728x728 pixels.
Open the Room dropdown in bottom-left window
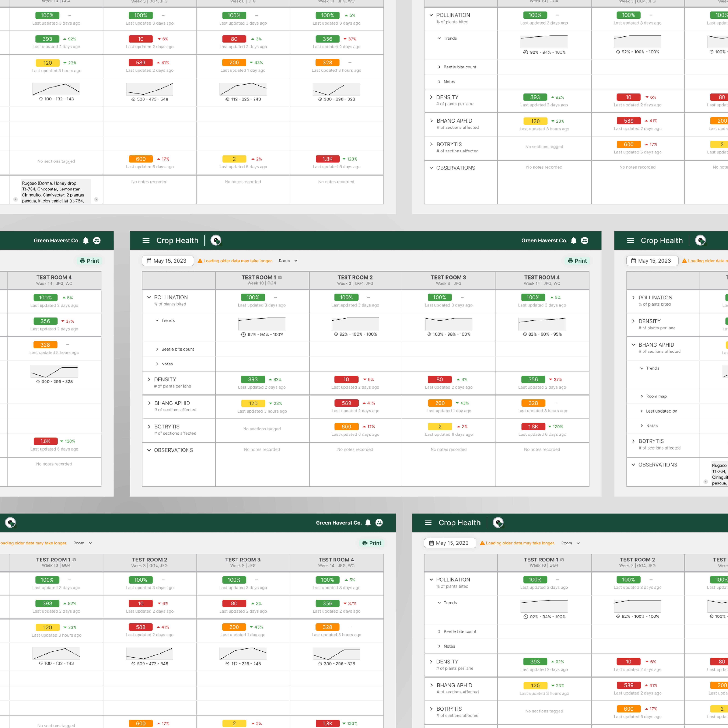click(82, 543)
